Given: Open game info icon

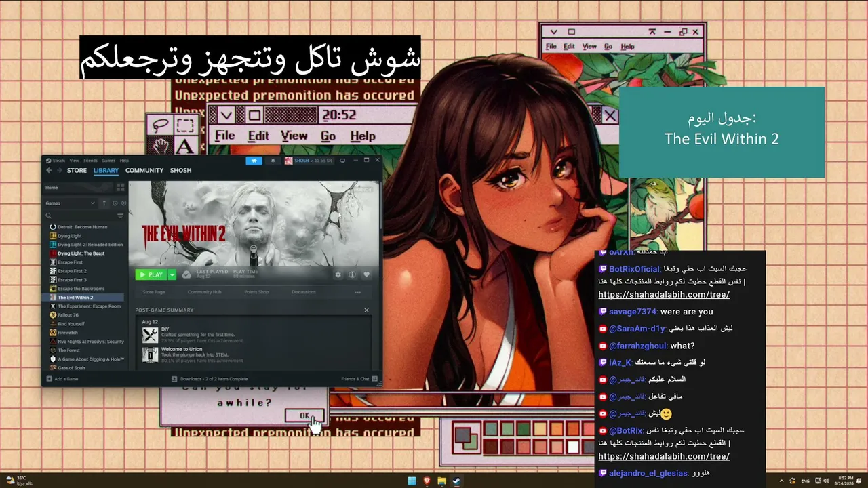Looking at the screenshot, I should pyautogui.click(x=353, y=274).
